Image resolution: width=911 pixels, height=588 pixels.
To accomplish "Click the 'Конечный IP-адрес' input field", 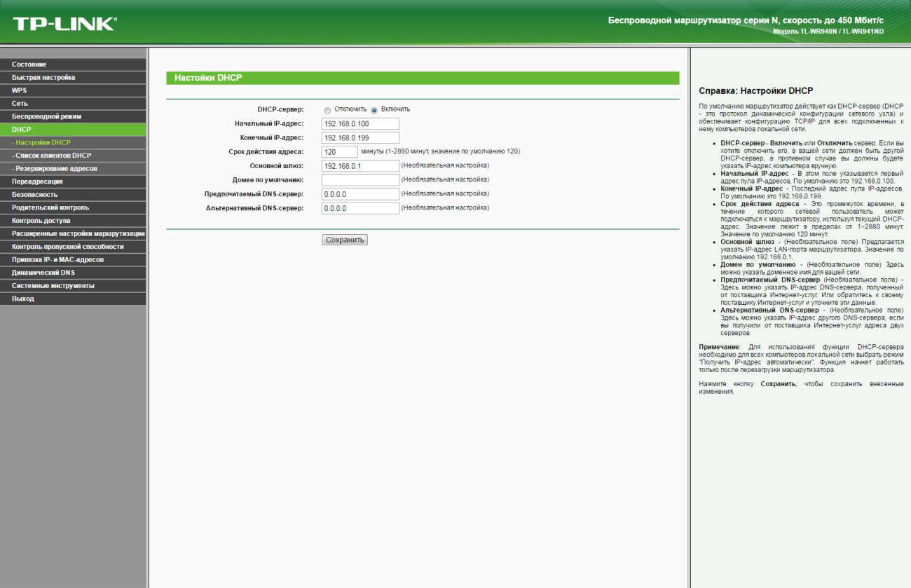I will coord(360,138).
